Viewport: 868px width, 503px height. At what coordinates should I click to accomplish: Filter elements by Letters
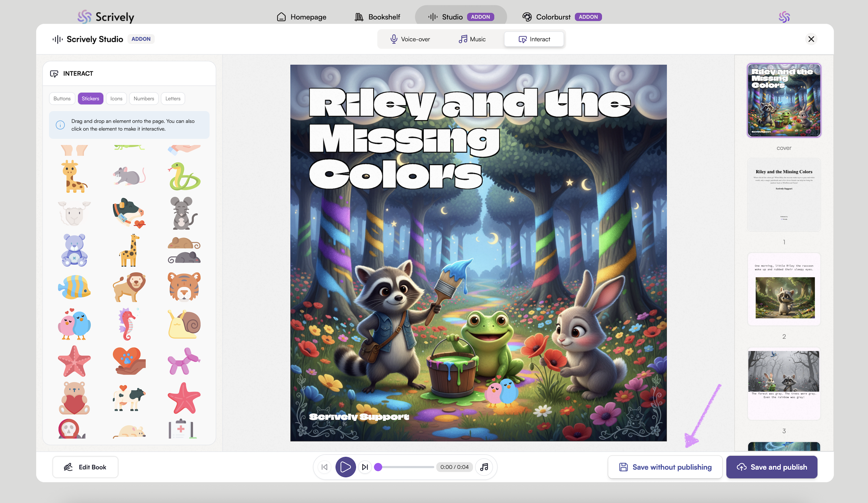[173, 99]
